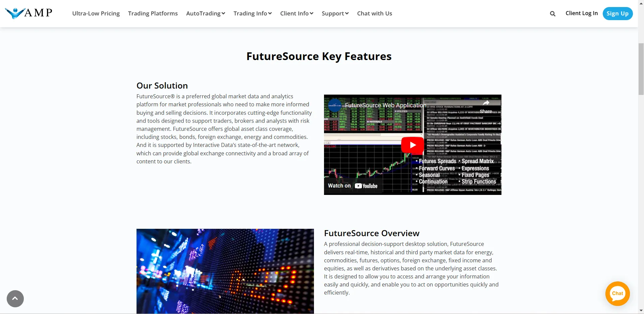Open the AMP logo homepage link
This screenshot has height=314, width=644.
coord(29,13)
